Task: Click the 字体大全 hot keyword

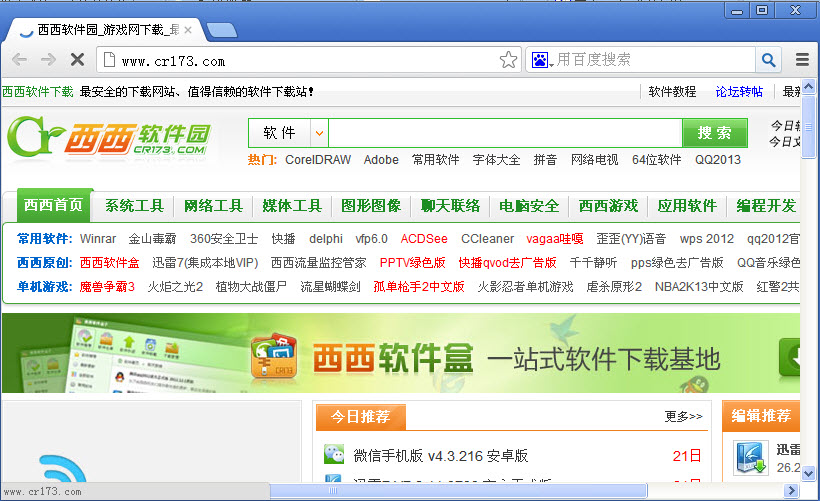Action: click(496, 160)
